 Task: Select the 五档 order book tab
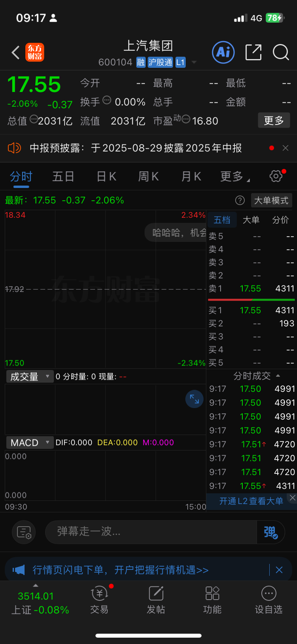(222, 220)
